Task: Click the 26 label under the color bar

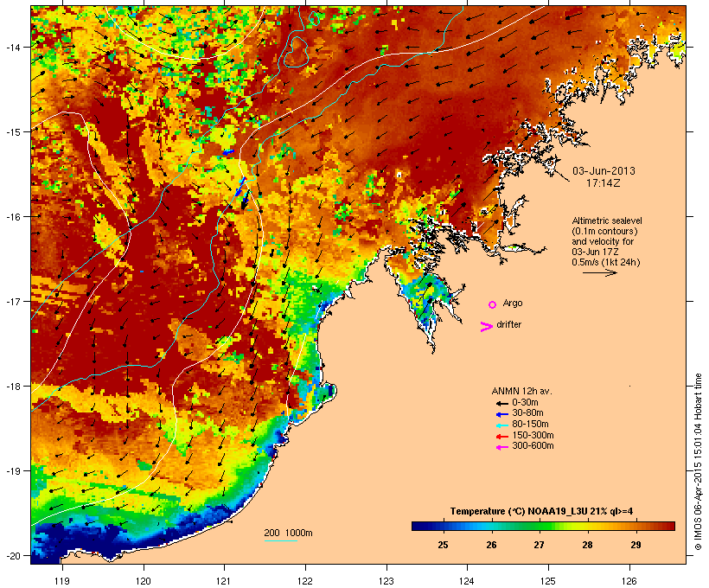Action: point(491,545)
